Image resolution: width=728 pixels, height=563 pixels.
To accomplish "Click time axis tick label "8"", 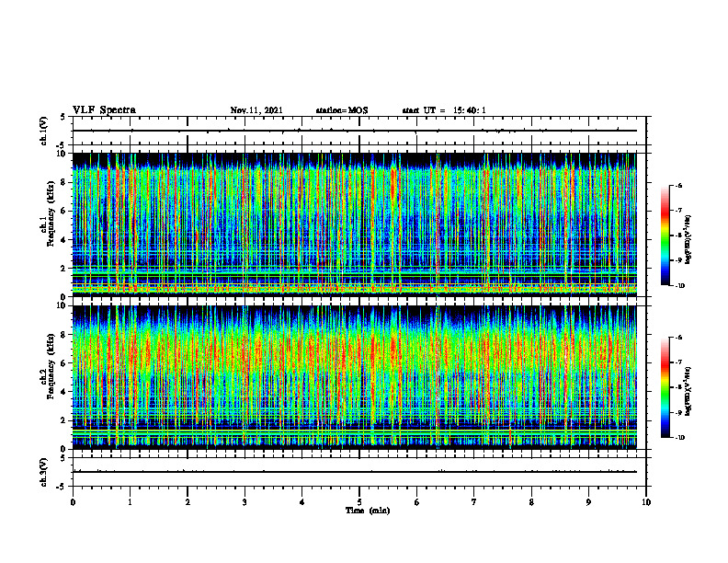I will (531, 502).
